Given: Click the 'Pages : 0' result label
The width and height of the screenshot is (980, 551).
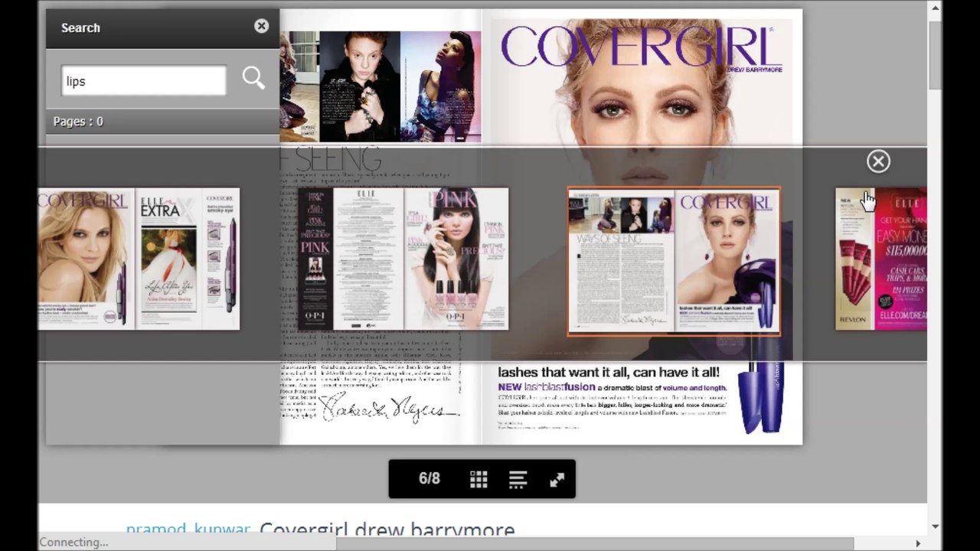Looking at the screenshot, I should tap(78, 122).
